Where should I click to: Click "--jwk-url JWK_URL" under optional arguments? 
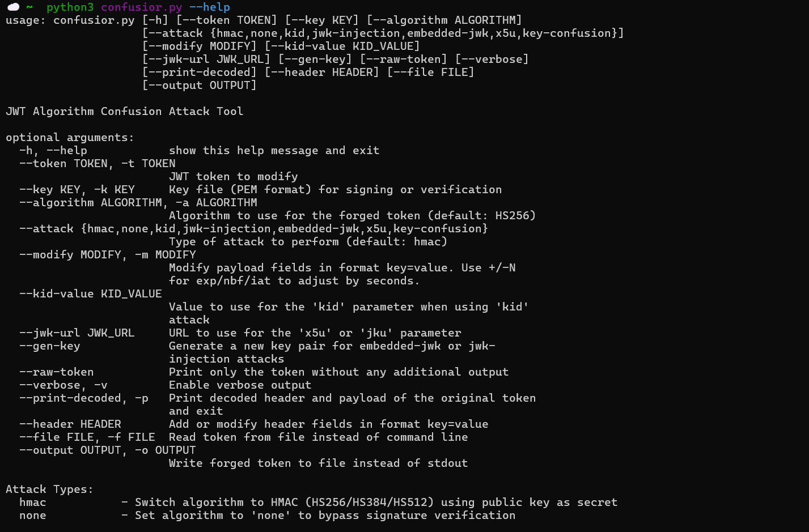[x=77, y=333]
